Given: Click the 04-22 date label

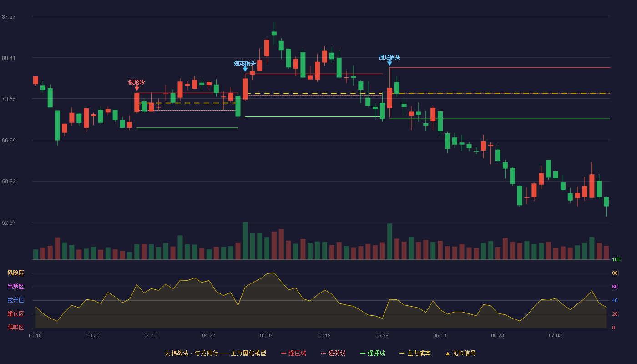Looking at the screenshot, I should click(208, 335).
